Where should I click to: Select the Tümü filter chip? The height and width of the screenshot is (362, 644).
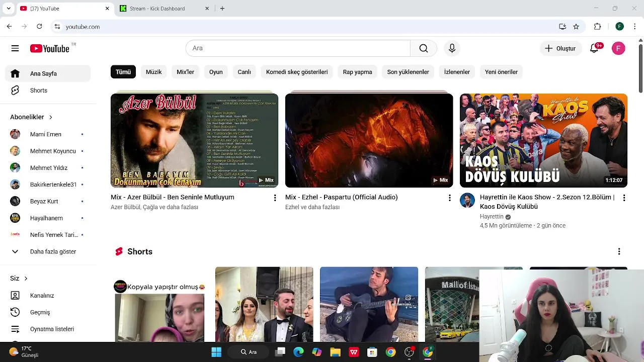click(x=123, y=72)
